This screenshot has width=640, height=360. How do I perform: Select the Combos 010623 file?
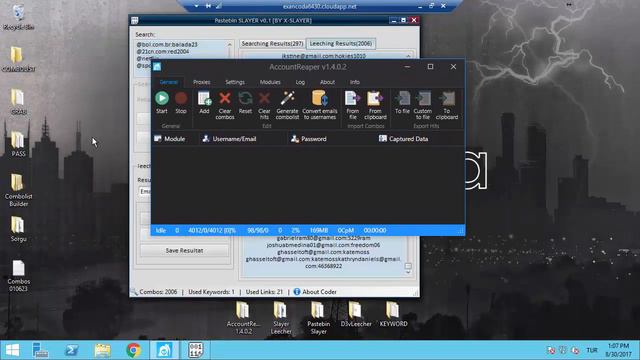(18, 276)
